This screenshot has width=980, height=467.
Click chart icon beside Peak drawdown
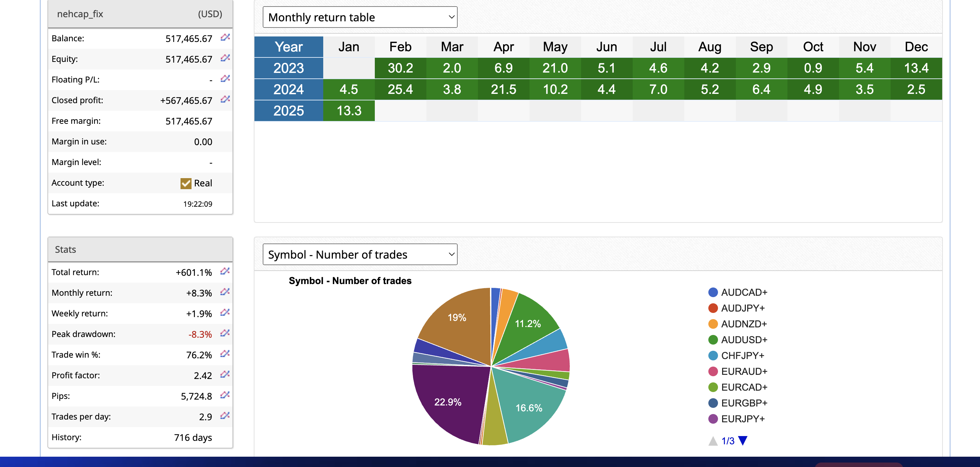[x=225, y=333]
